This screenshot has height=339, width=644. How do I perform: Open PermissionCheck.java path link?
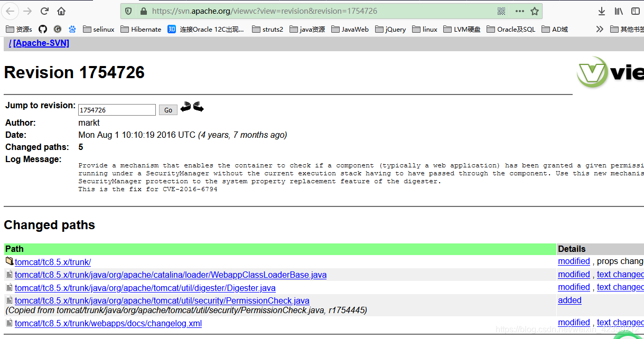[162, 300]
